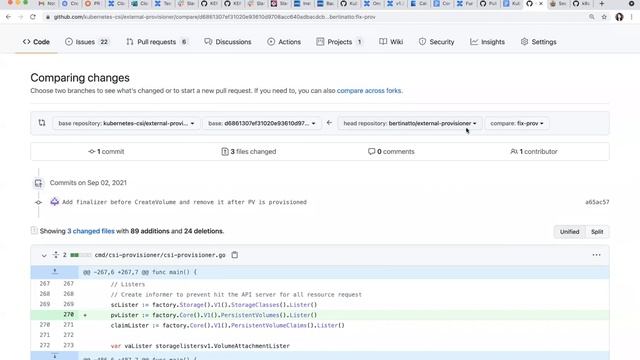Show the 0 comments section
640x360 pixels.
coord(391,151)
